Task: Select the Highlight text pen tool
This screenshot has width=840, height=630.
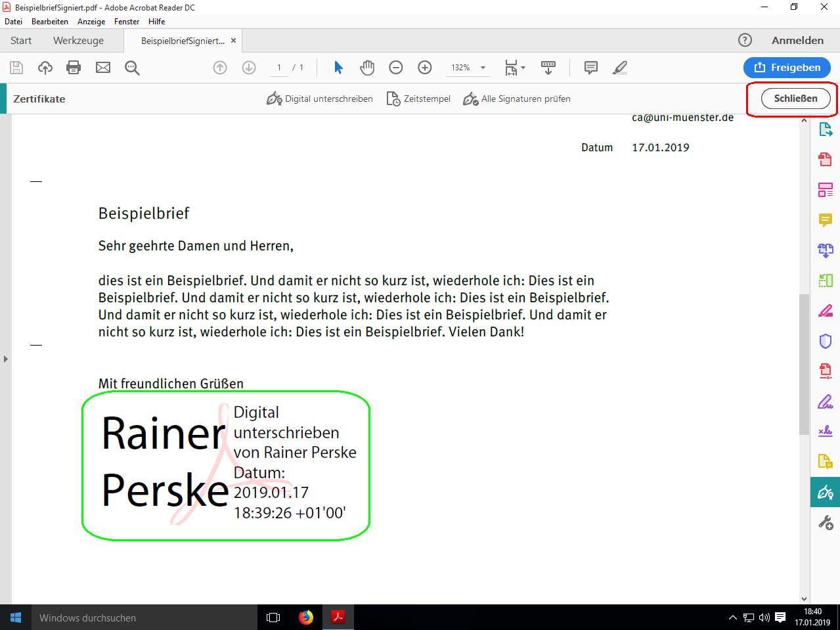Action: pos(620,68)
